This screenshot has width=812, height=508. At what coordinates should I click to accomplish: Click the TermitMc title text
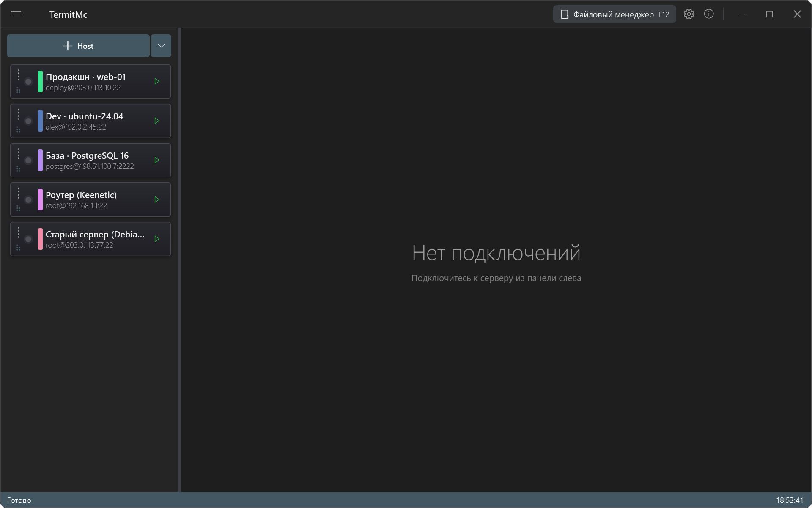coord(69,14)
